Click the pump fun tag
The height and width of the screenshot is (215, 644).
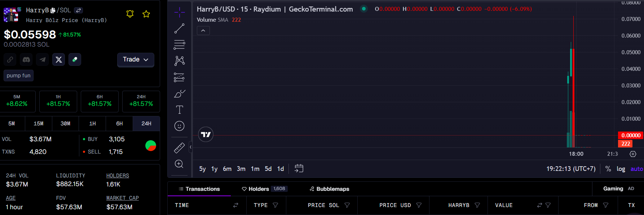click(x=18, y=76)
